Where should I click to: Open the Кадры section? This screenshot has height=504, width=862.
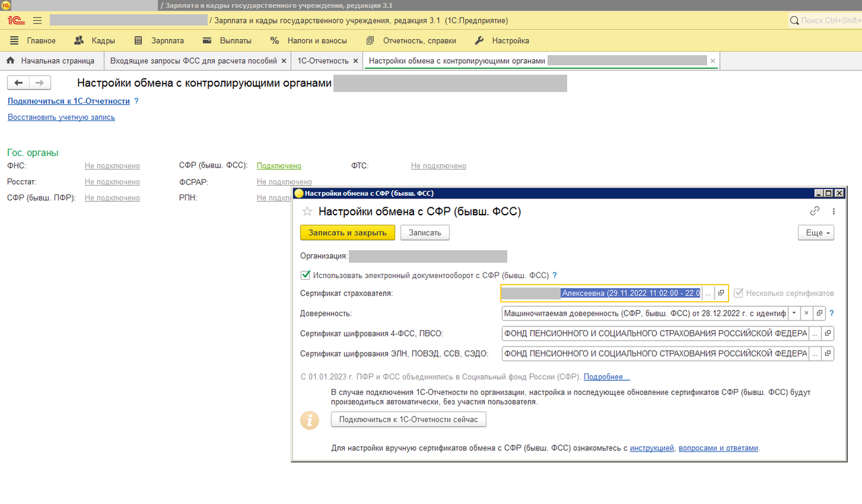[94, 40]
